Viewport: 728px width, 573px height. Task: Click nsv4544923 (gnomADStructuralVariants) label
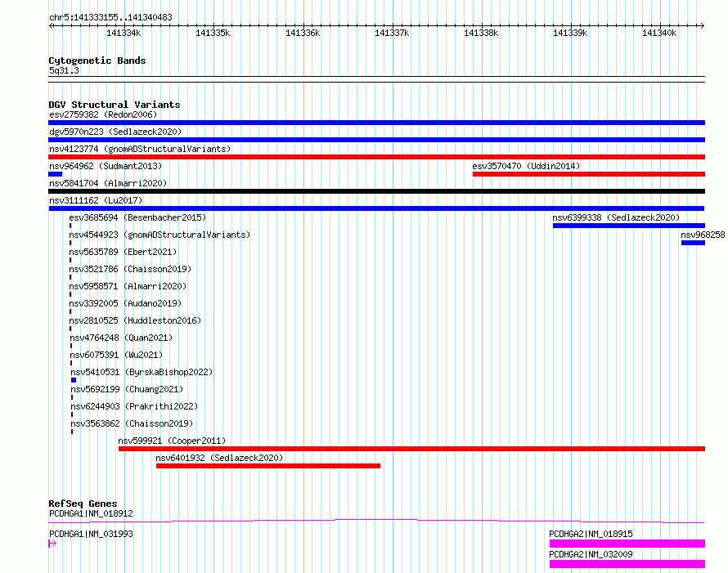pyautogui.click(x=160, y=235)
